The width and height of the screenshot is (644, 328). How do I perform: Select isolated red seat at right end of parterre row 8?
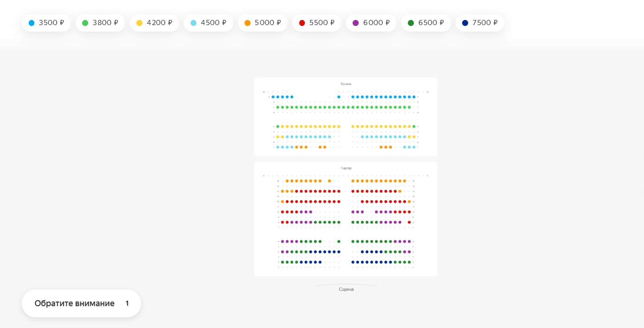coord(409,222)
